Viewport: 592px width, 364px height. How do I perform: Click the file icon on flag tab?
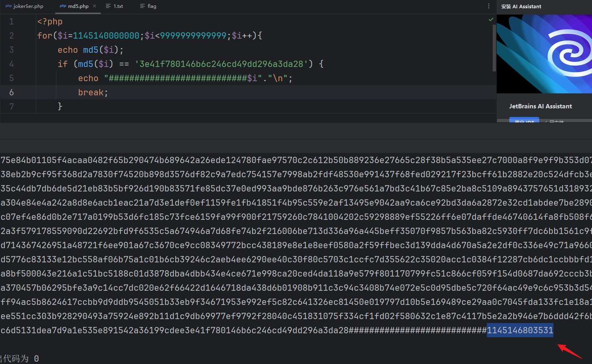tap(143, 6)
